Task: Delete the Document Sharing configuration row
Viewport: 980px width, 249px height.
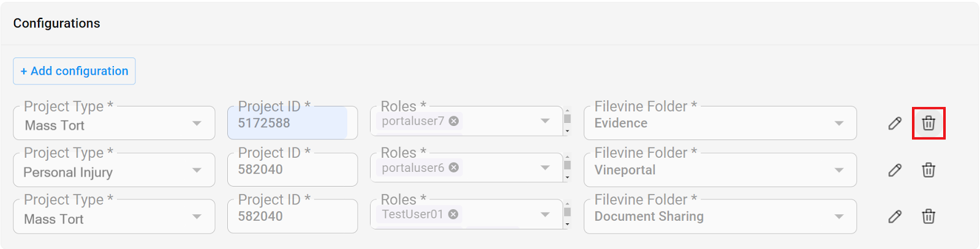Action: pos(928,217)
